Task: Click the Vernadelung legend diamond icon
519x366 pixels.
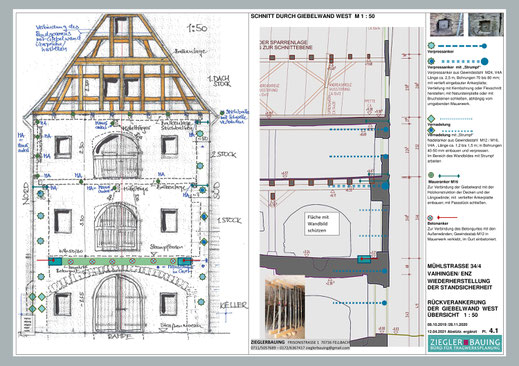Action: tap(431, 118)
